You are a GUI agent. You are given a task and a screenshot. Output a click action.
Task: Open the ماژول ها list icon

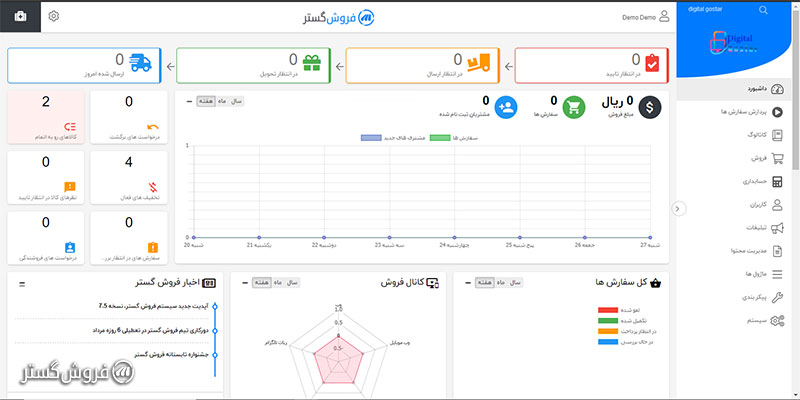777,274
